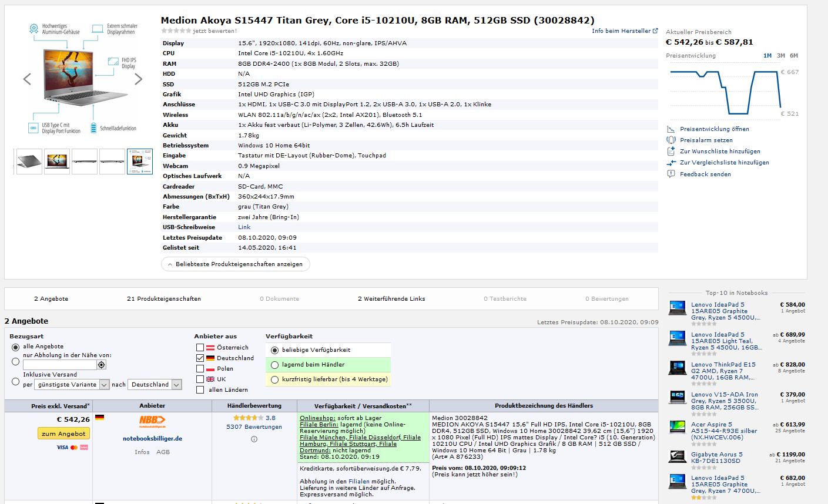Open the 2 Angebote tab

coord(51,299)
